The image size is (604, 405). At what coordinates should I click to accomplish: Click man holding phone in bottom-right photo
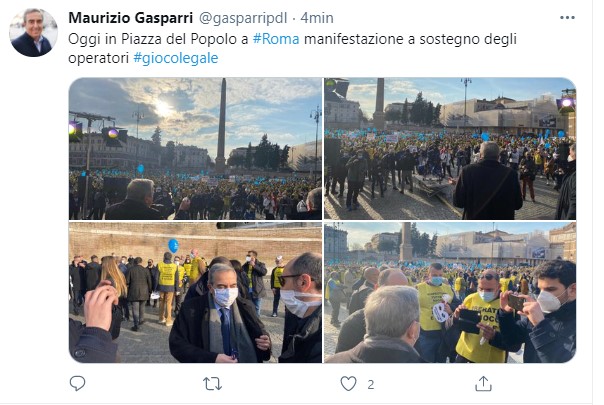[543, 310]
